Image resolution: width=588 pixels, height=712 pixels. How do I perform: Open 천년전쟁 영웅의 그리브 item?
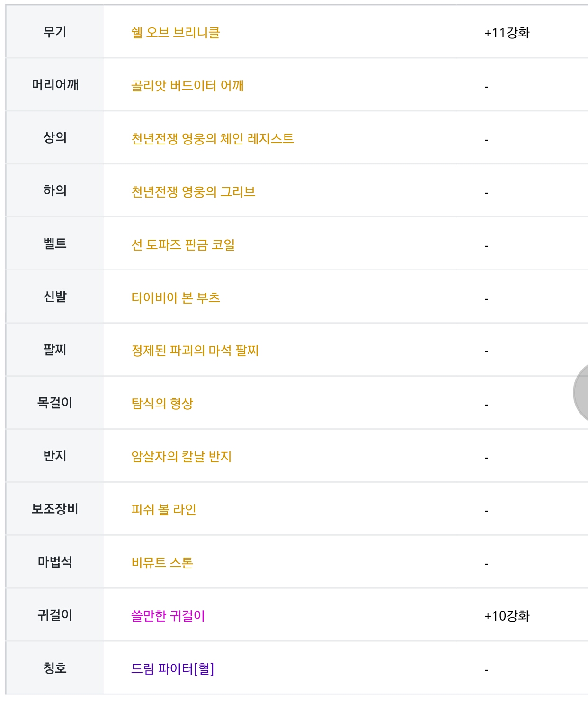pyautogui.click(x=193, y=192)
